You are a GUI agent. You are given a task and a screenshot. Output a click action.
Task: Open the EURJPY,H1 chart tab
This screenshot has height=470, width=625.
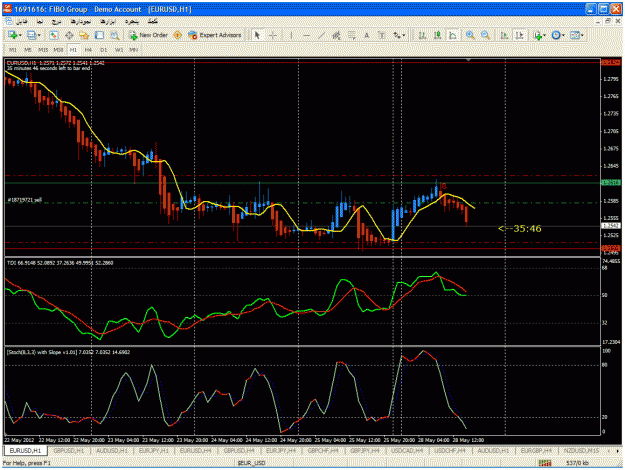pyautogui.click(x=153, y=450)
